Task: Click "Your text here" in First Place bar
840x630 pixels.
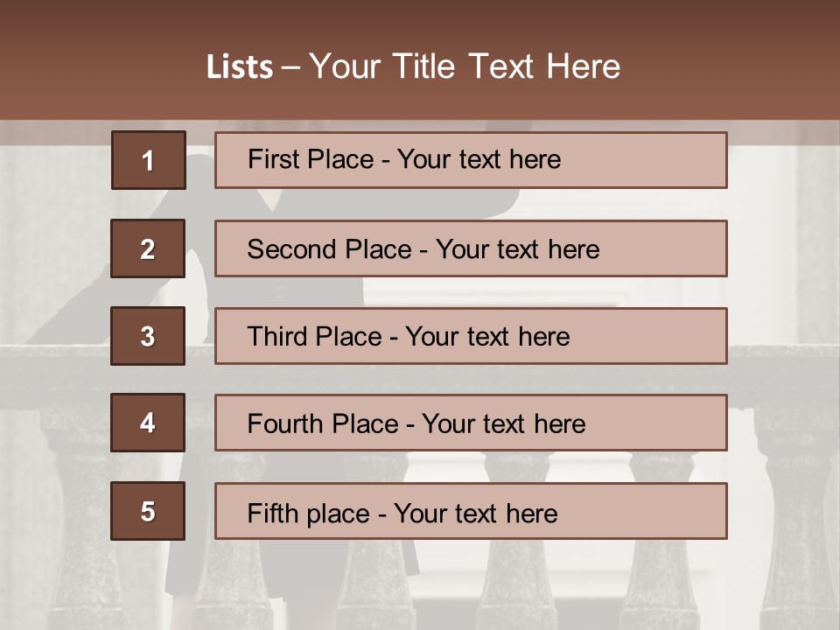Action: 479,159
